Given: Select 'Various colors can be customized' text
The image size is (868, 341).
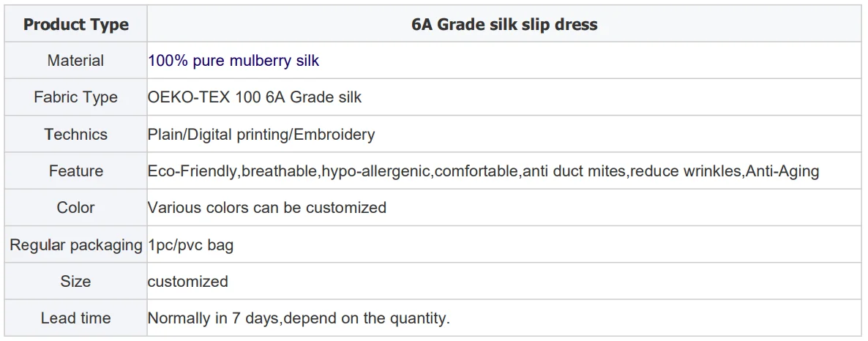Looking at the screenshot, I should point(267,208).
